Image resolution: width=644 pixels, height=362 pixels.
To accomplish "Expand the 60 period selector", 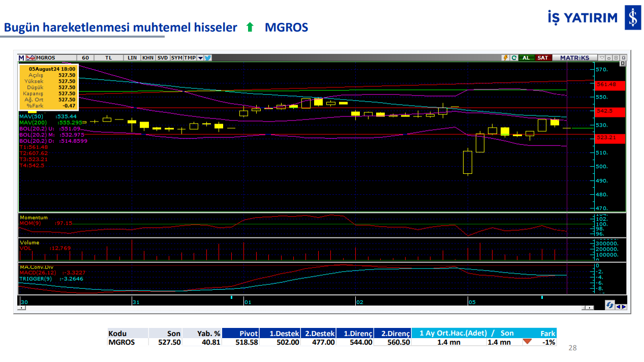I will [85, 57].
